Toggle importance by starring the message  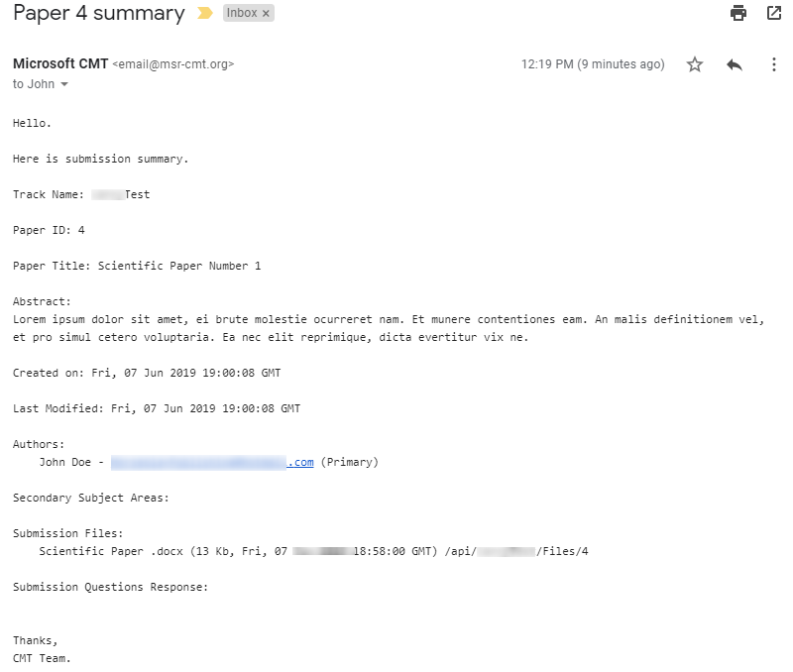click(x=695, y=63)
